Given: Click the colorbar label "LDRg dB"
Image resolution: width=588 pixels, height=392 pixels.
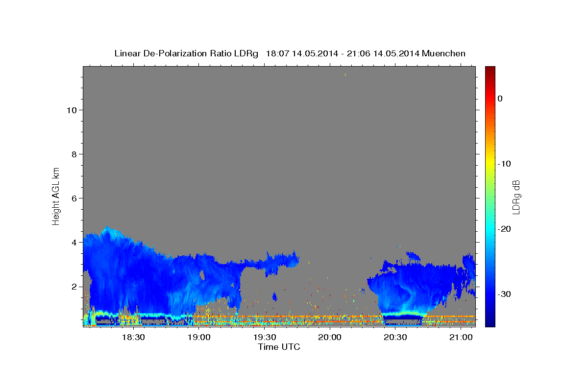Looking at the screenshot, I should point(516,196).
